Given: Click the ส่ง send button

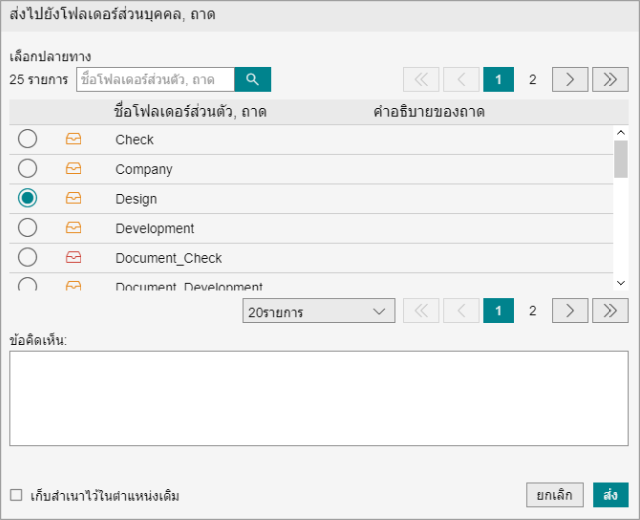Looking at the screenshot, I should click(x=610, y=495).
